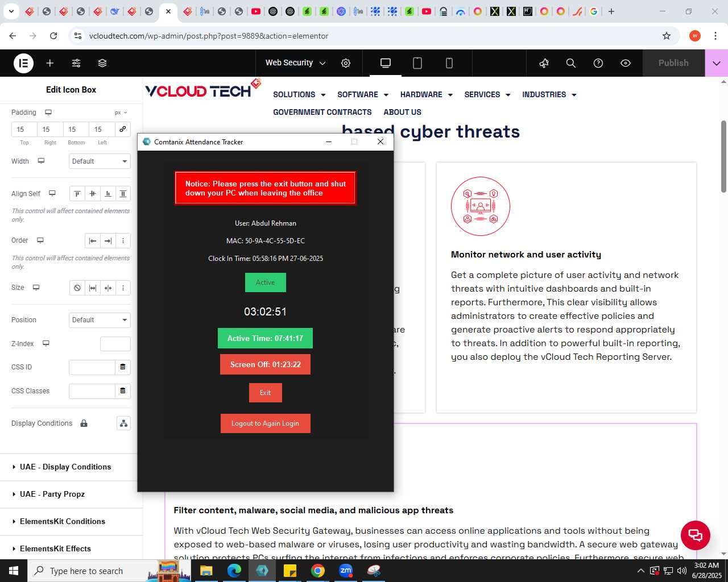Open Web Security document dropdown
Screen dimensions: 728x582
tap(295, 63)
